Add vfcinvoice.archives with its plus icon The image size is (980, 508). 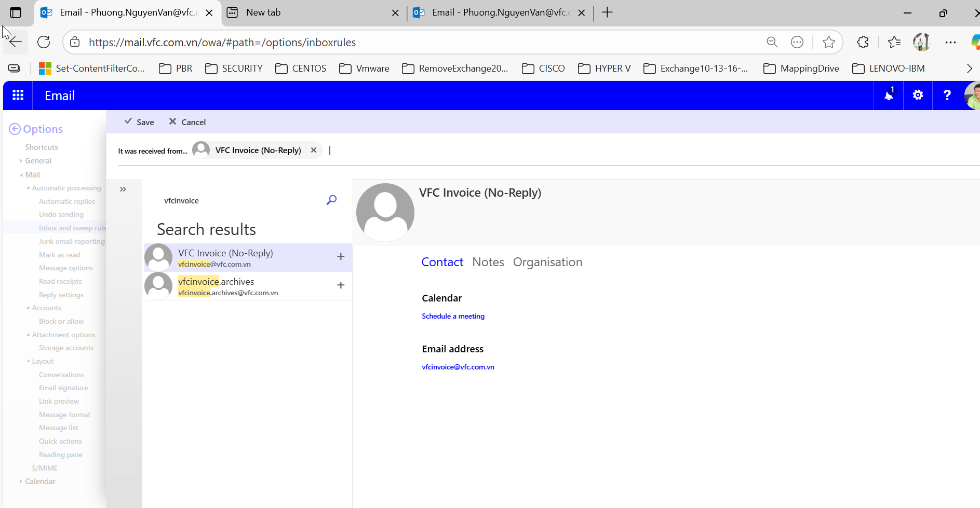[341, 285]
